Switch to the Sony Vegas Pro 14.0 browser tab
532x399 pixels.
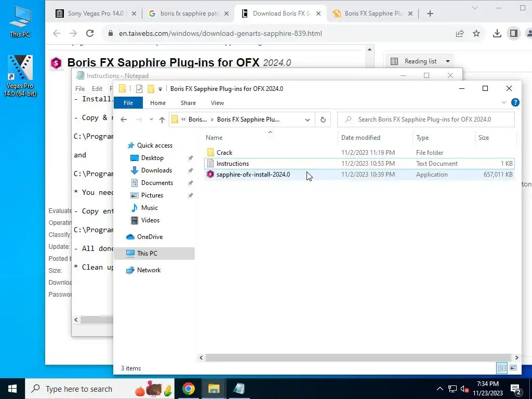[95, 14]
